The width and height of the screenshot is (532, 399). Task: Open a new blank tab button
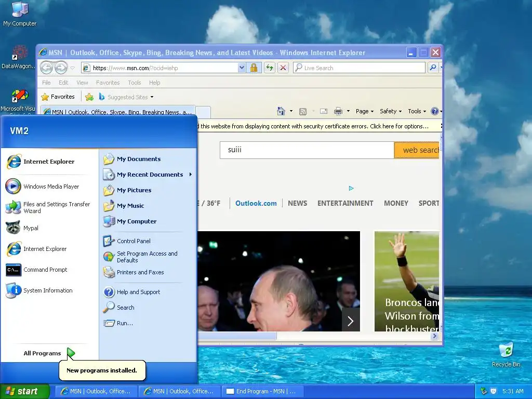pyautogui.click(x=203, y=112)
